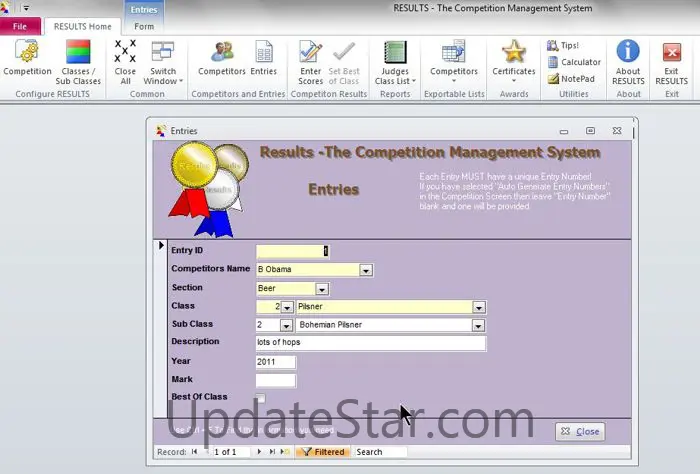Image resolution: width=700 pixels, height=474 pixels.
Task: Click the Entries window title icon
Action: click(x=161, y=131)
